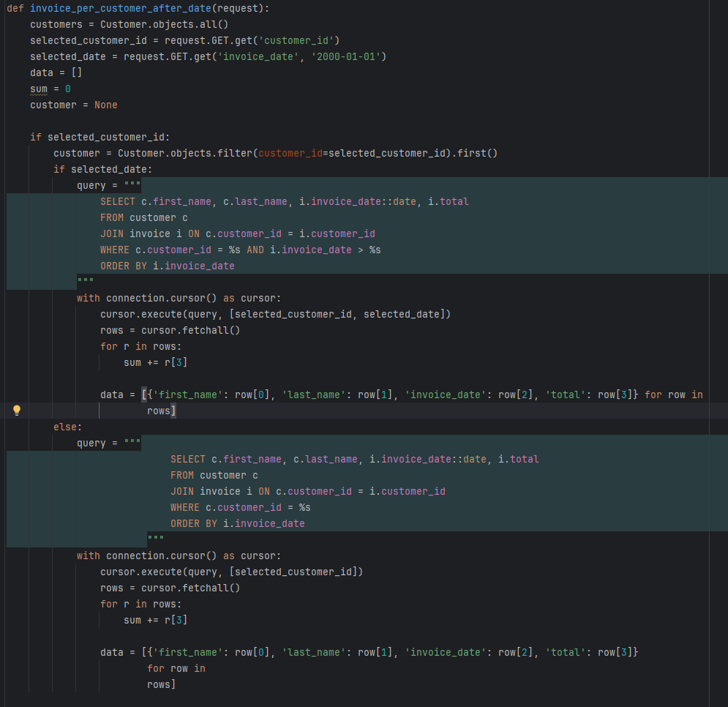Click the yellow lightbulb quick-fix icon
728x707 pixels.
(x=17, y=410)
